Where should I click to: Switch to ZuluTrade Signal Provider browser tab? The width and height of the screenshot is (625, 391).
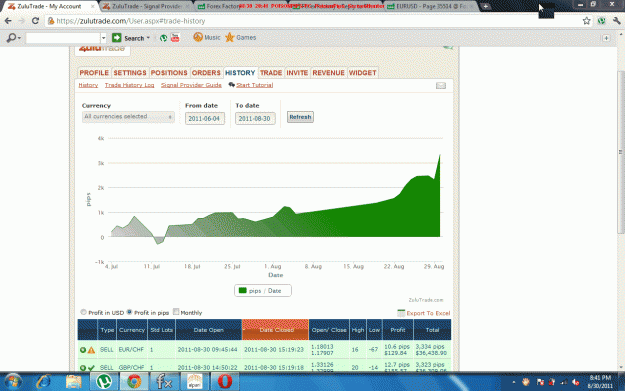(x=145, y=6)
